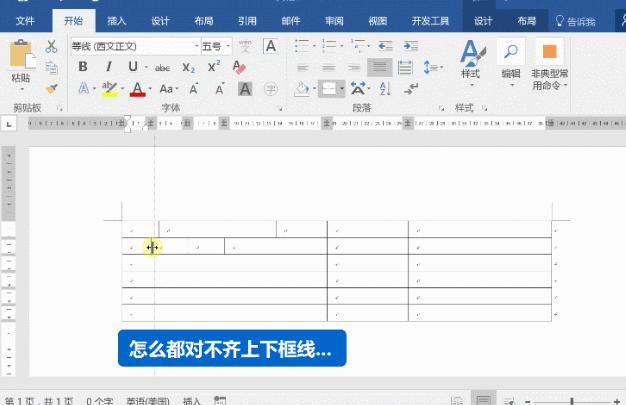Switch to the References (引用) tab
The width and height of the screenshot is (626, 405).
pyautogui.click(x=247, y=21)
